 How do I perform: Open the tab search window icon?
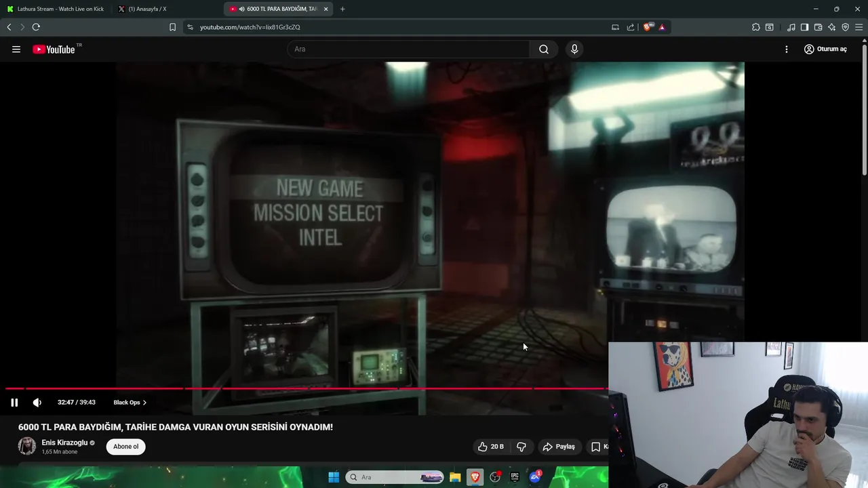pos(770,27)
